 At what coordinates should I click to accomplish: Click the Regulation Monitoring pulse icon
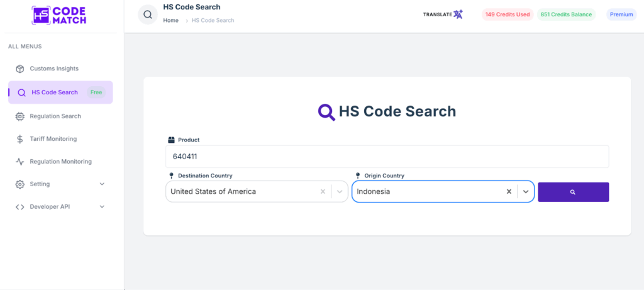tap(20, 162)
